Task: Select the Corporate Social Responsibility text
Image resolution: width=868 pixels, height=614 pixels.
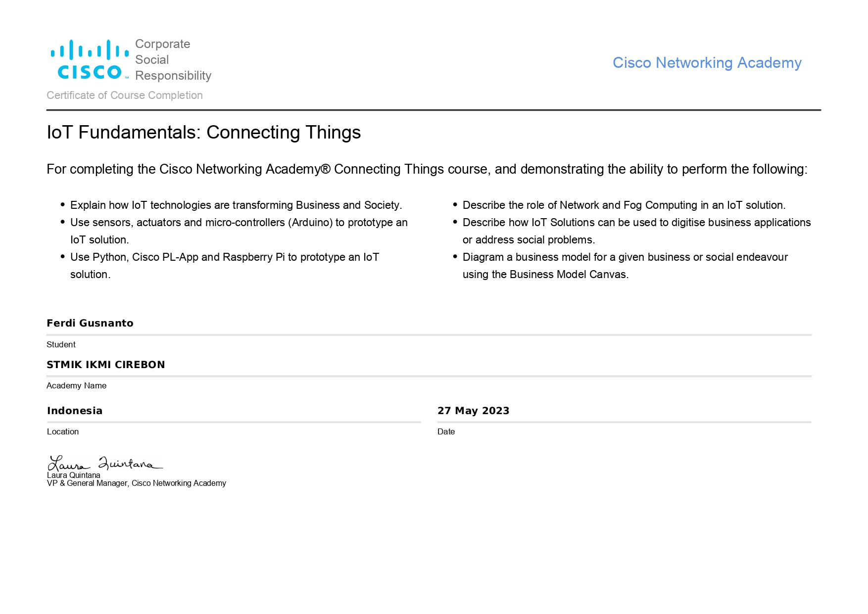Action: (173, 60)
